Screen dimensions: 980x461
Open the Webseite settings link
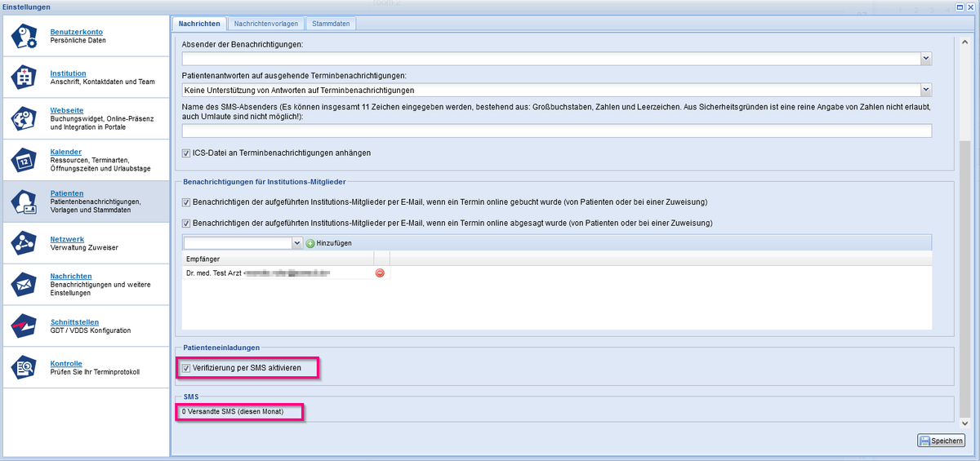(x=67, y=110)
